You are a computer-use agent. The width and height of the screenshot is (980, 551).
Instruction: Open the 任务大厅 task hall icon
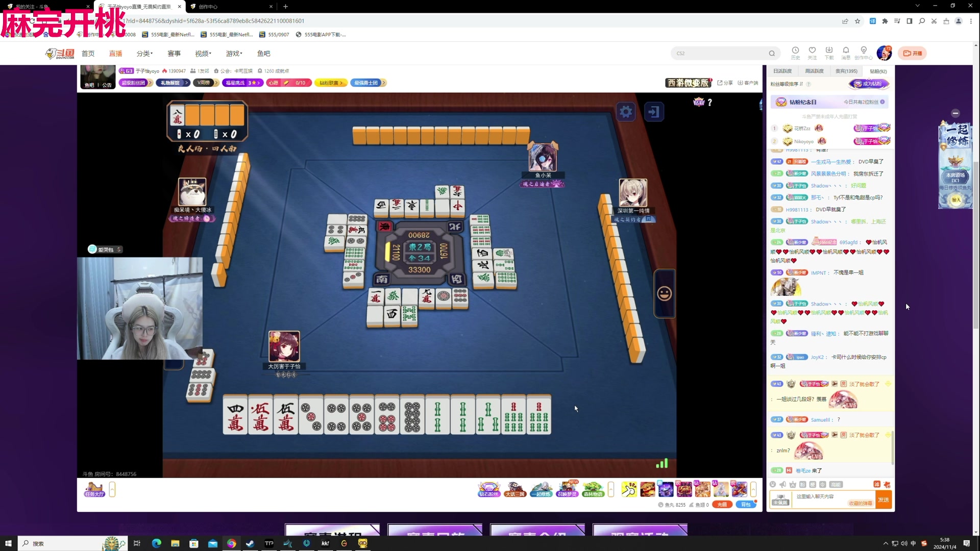click(94, 489)
